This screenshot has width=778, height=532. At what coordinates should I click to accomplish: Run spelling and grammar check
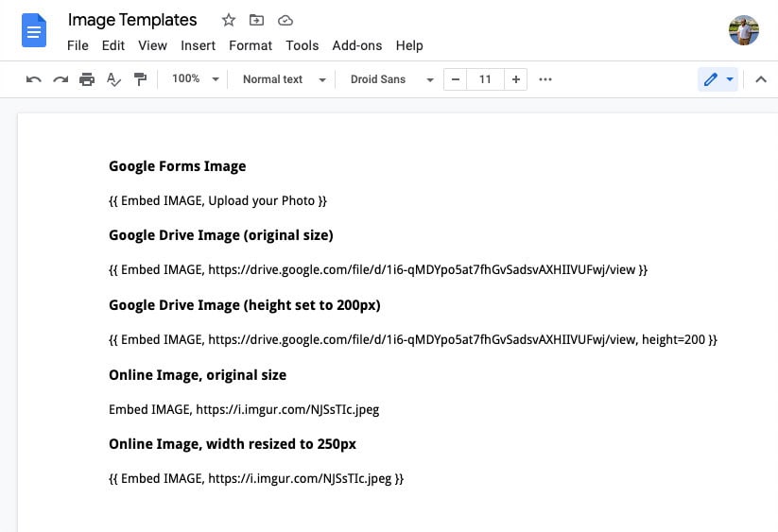(x=113, y=79)
